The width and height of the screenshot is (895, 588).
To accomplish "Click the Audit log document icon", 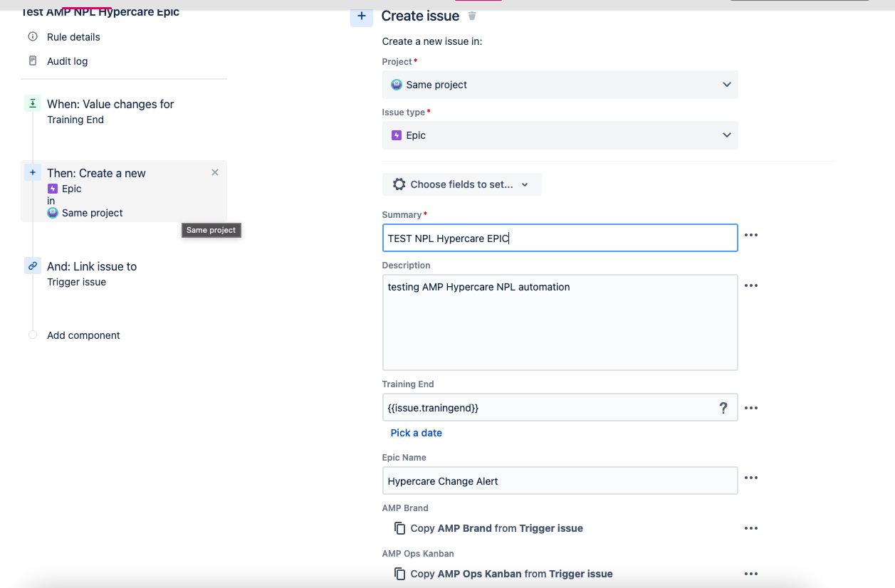I will pos(32,61).
